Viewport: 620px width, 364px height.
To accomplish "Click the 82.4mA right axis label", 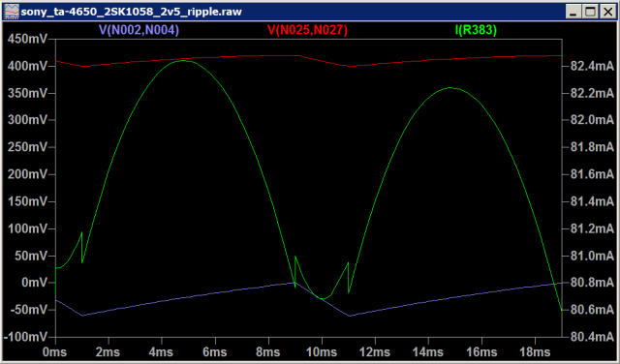I will (592, 66).
